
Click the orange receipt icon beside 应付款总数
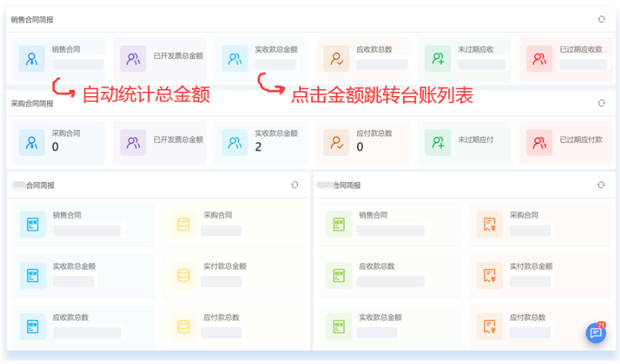pos(490,326)
